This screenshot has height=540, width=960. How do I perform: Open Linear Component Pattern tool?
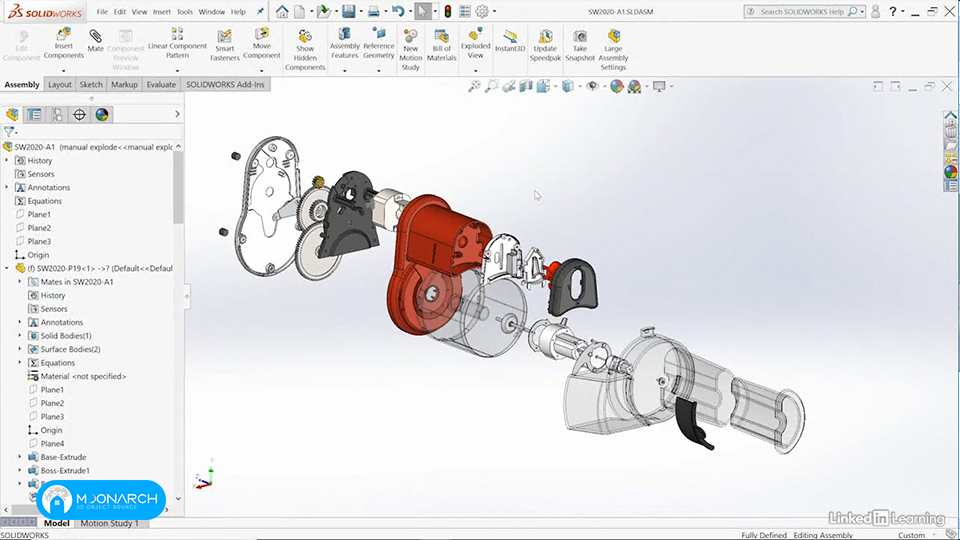pyautogui.click(x=177, y=43)
